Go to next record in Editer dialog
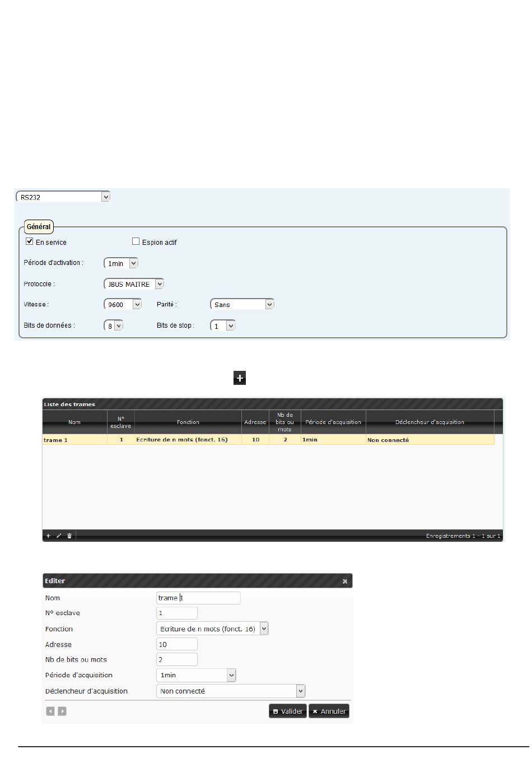 [62, 711]
